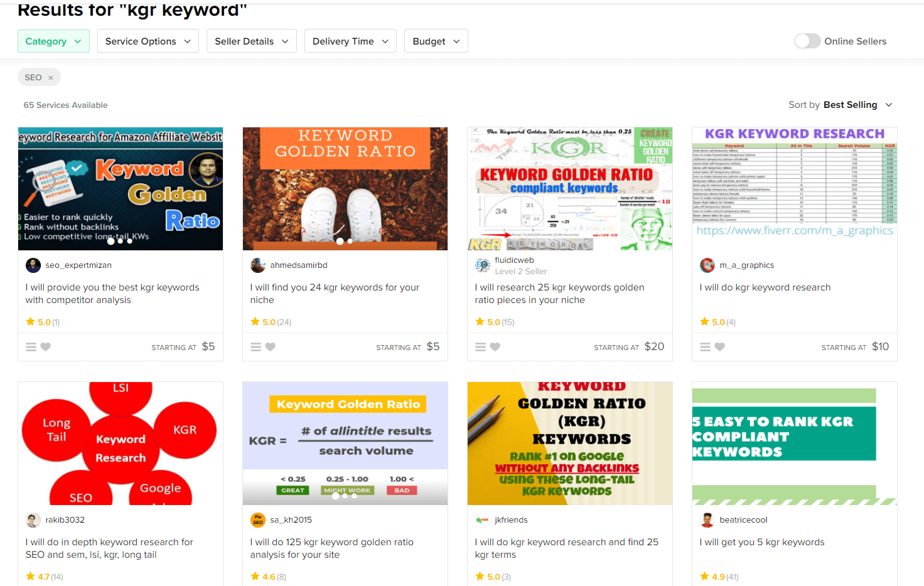The image size is (924, 586).
Task: Open gig 'I will do kgr keyword research'
Action: click(765, 287)
